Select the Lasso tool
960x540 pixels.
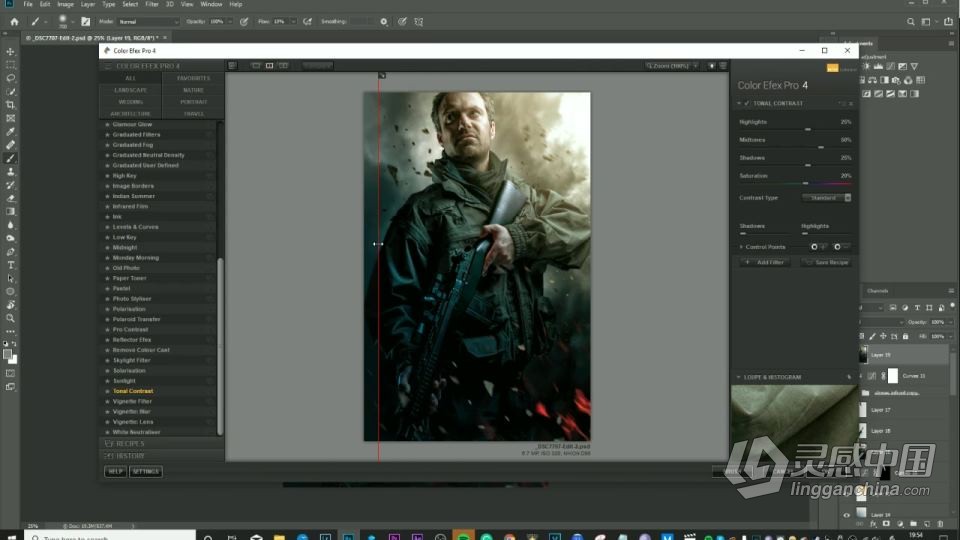pyautogui.click(x=10, y=78)
